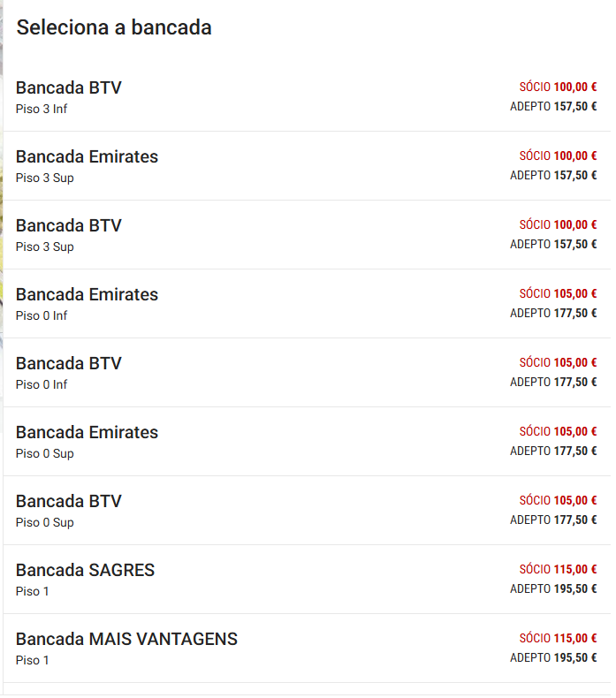Click 'Piso 1' label under Bancada SAGRES
The image size is (616, 698).
33,591
